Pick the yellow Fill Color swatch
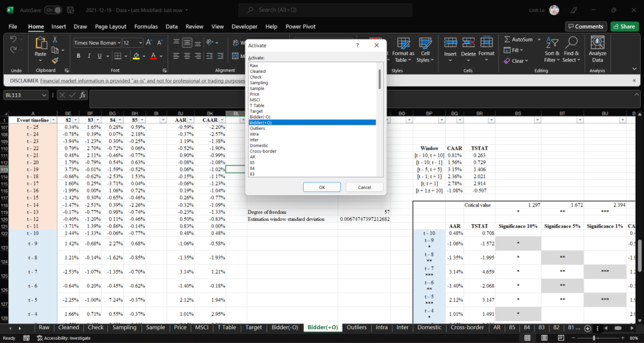The height and width of the screenshot is (343, 644). point(136,56)
